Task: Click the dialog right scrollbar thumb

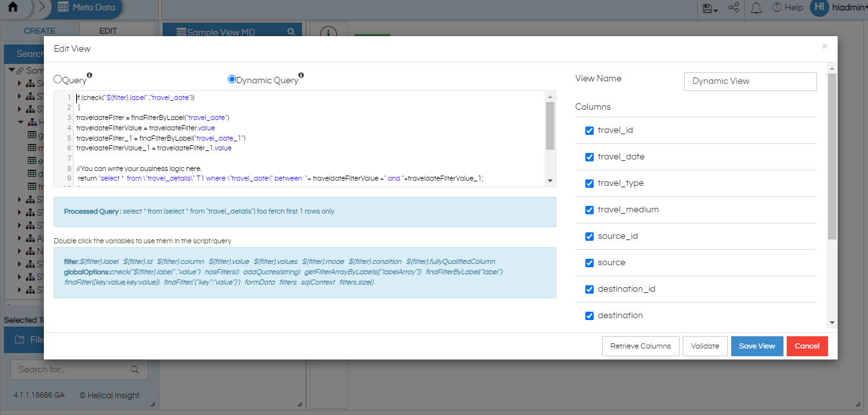Action: tap(832, 156)
